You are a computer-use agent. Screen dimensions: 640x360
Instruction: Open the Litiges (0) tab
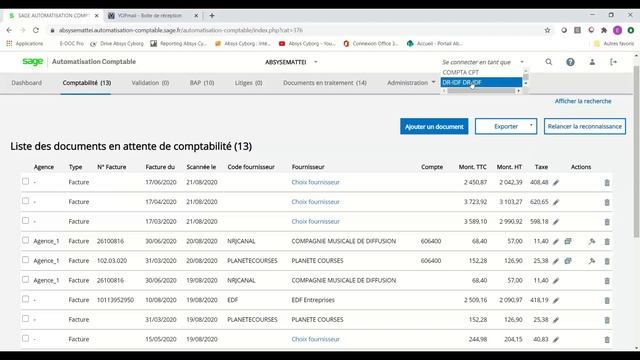click(x=249, y=82)
